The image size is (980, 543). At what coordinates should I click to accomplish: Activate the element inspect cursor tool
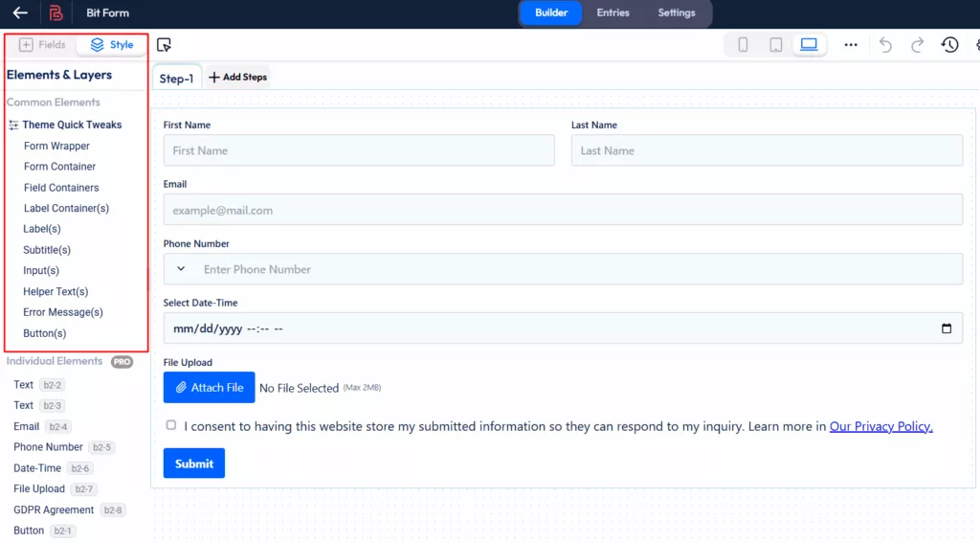click(164, 45)
